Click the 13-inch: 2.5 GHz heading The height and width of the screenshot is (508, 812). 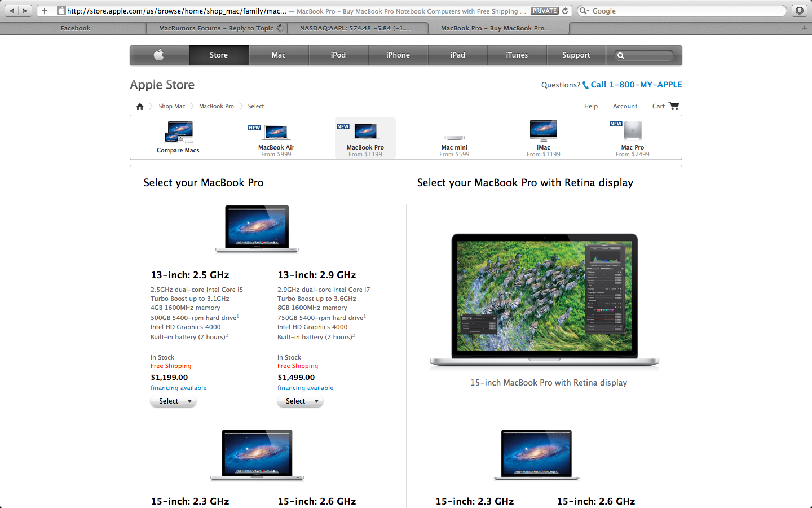190,275
